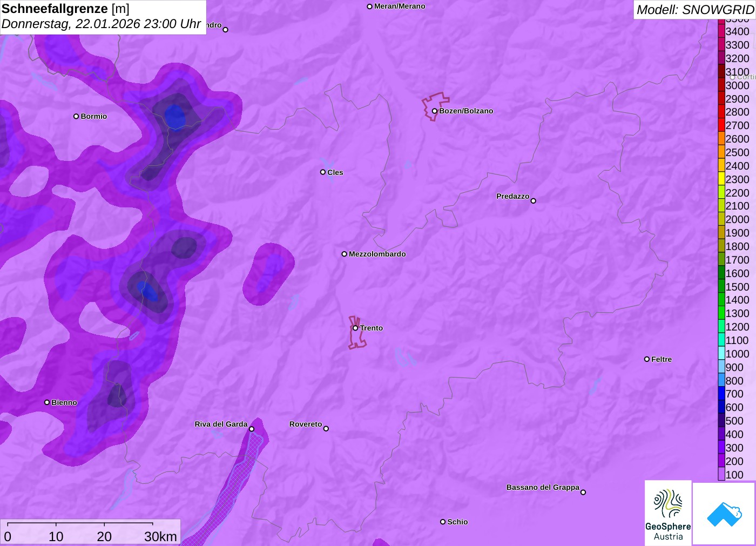Click the date text Donnerstag, 22.01.2026 23:00 Uhr
The image size is (756, 546).
click(102, 24)
